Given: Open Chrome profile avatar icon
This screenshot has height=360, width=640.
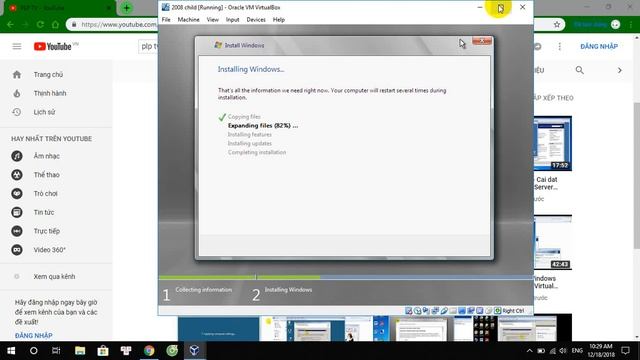Looking at the screenshot, I should tap(616, 24).
